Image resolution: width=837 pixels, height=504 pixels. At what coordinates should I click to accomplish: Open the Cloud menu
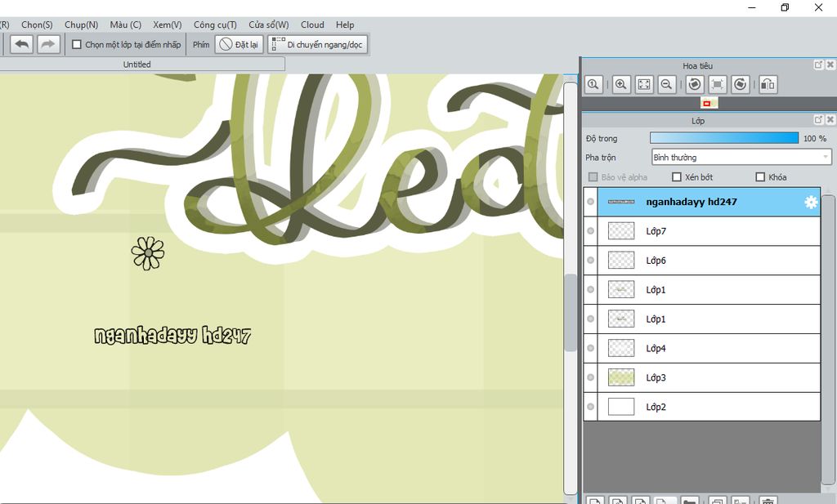tap(312, 25)
